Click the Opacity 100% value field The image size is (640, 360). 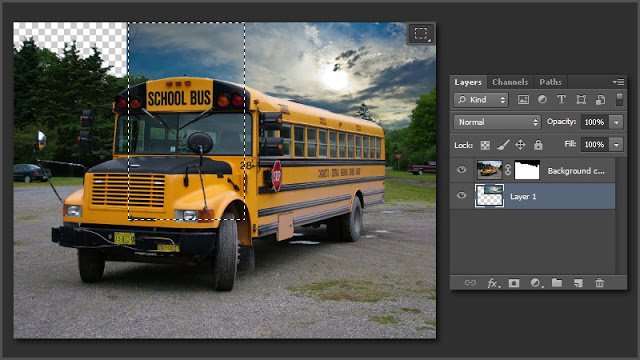pyautogui.click(x=594, y=122)
